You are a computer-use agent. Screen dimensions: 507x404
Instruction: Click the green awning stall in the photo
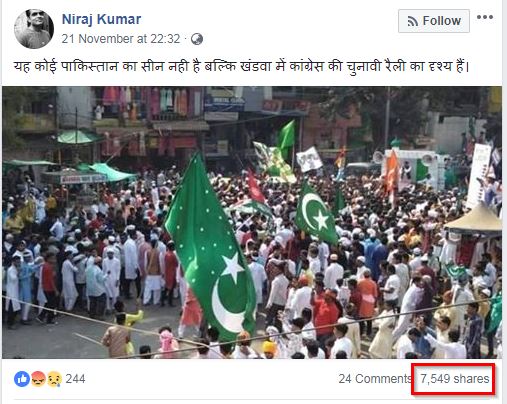coord(107,172)
